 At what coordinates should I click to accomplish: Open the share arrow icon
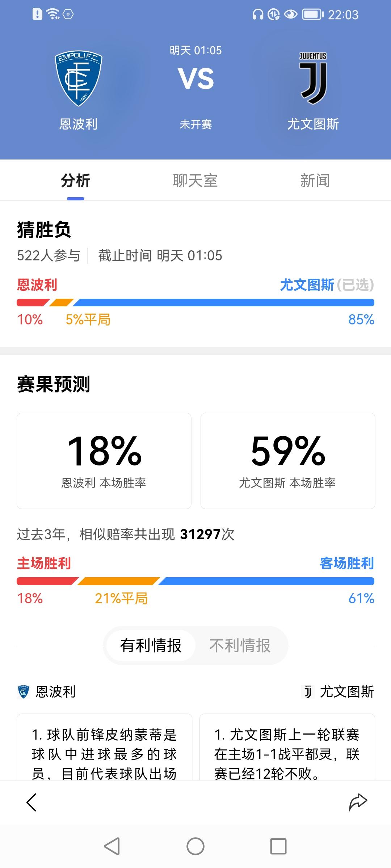[x=358, y=802]
